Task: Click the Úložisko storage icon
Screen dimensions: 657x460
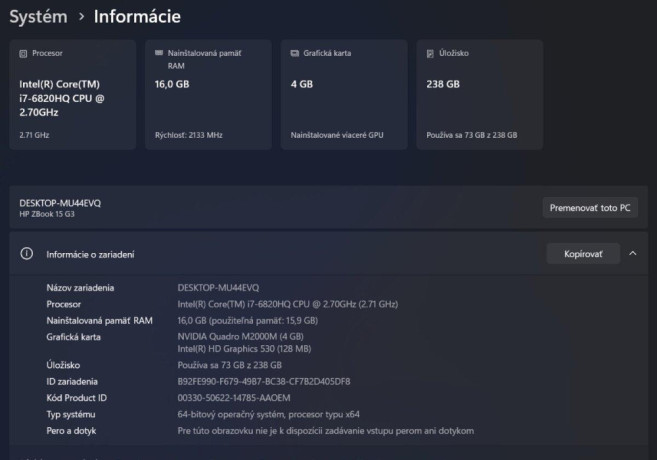Action: coord(430,54)
